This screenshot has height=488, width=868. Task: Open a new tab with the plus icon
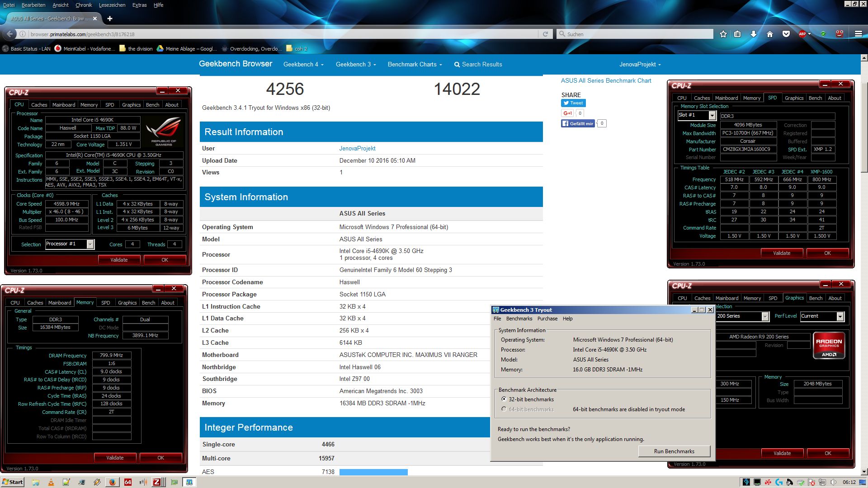[x=110, y=19]
